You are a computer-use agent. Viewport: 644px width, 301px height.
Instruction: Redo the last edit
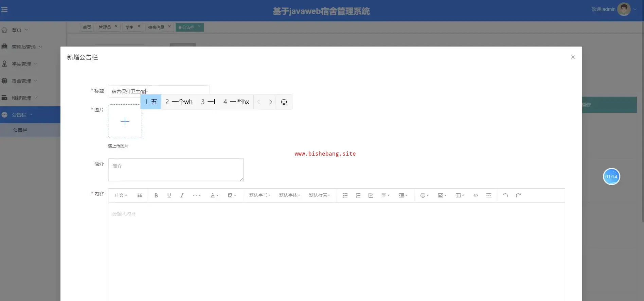click(518, 195)
